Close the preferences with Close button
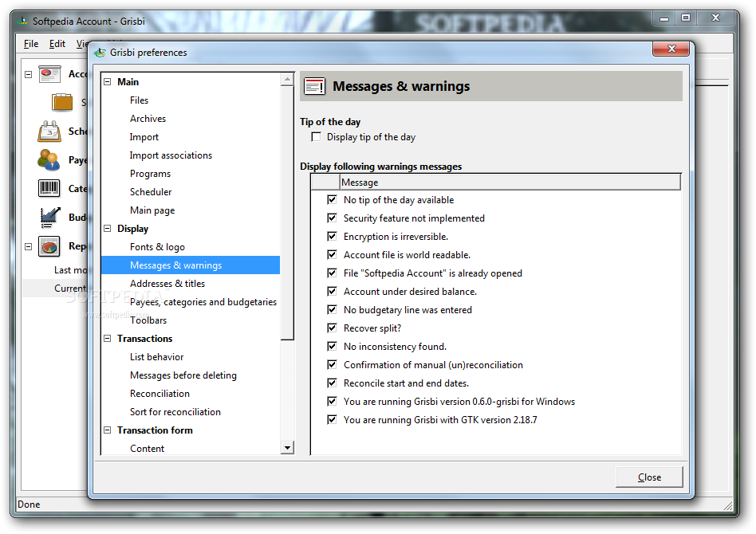 (649, 477)
